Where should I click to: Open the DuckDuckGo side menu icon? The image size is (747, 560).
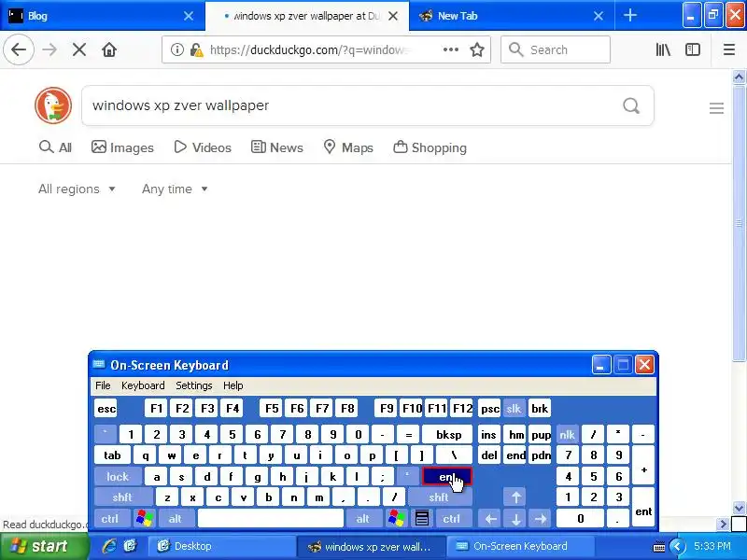click(x=716, y=108)
